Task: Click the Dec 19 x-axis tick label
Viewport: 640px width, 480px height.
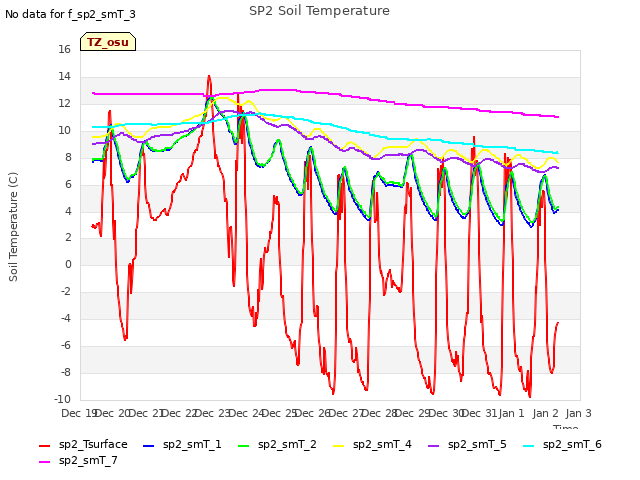Action: pos(79,413)
